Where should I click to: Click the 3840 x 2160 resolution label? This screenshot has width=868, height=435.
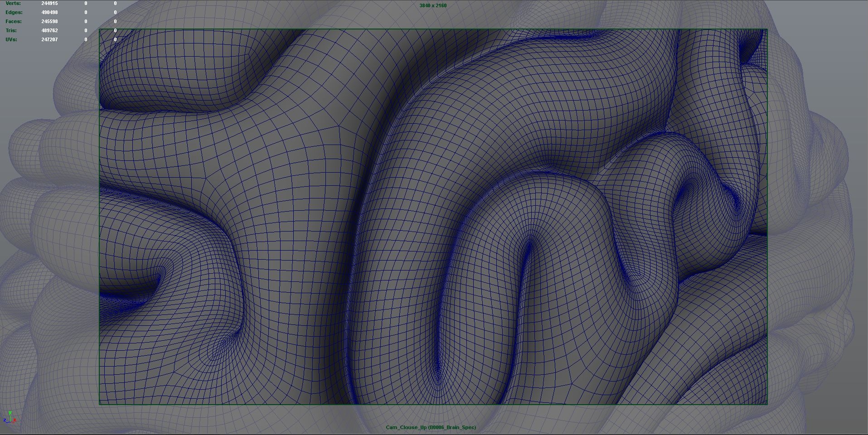tap(433, 5)
